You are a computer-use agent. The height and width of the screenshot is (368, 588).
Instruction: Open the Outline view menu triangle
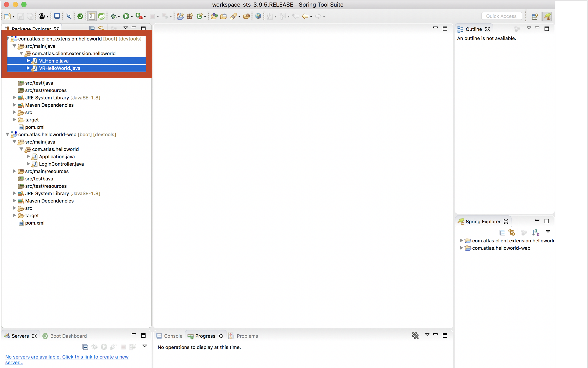[x=529, y=28]
